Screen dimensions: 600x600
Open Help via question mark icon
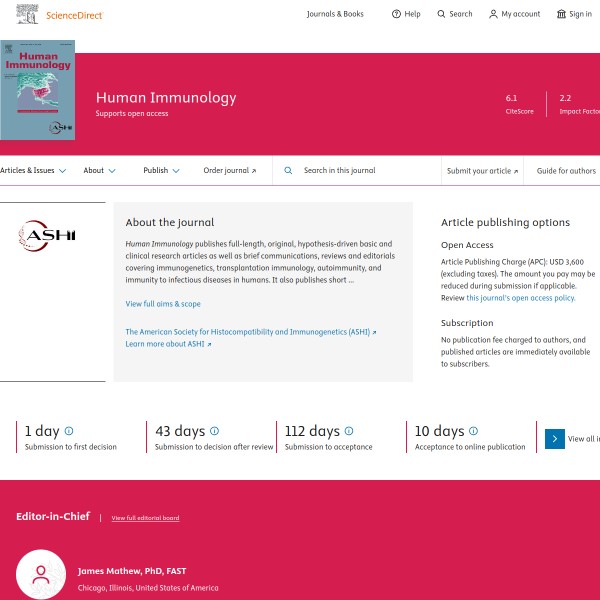coord(396,14)
